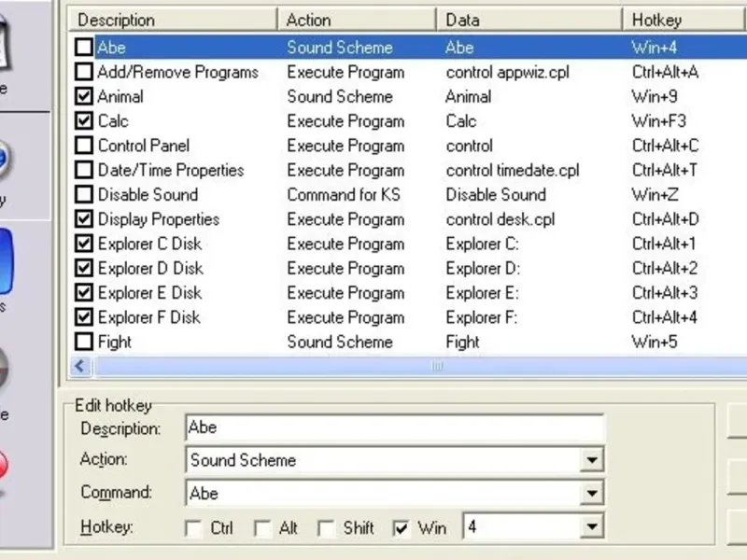
Task: Open the Action dropdown showing Sound Scheme
Action: tap(592, 460)
